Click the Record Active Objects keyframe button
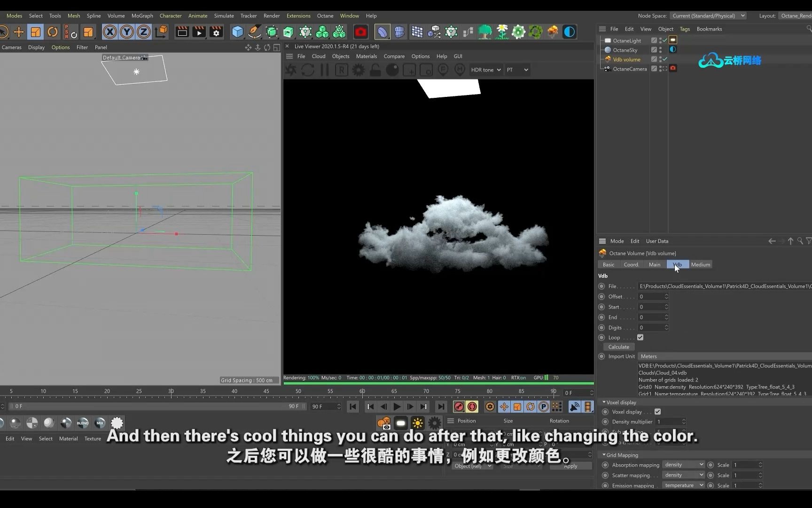 pos(459,406)
